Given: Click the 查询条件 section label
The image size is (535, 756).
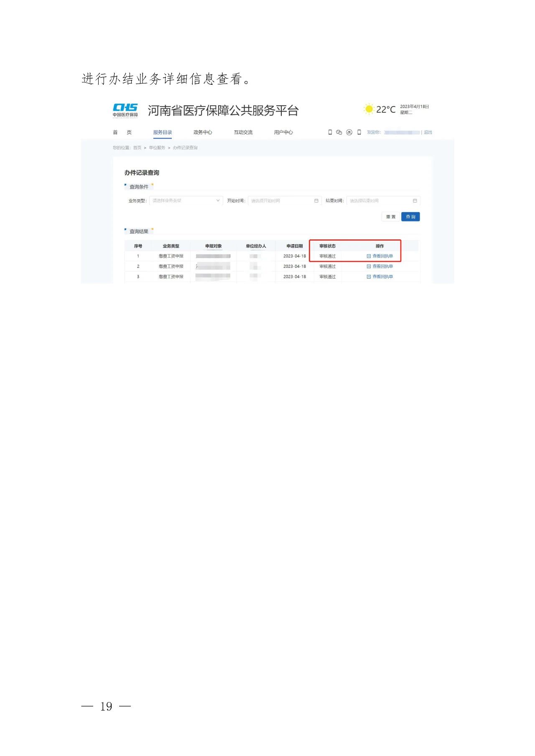Looking at the screenshot, I should coord(139,187).
